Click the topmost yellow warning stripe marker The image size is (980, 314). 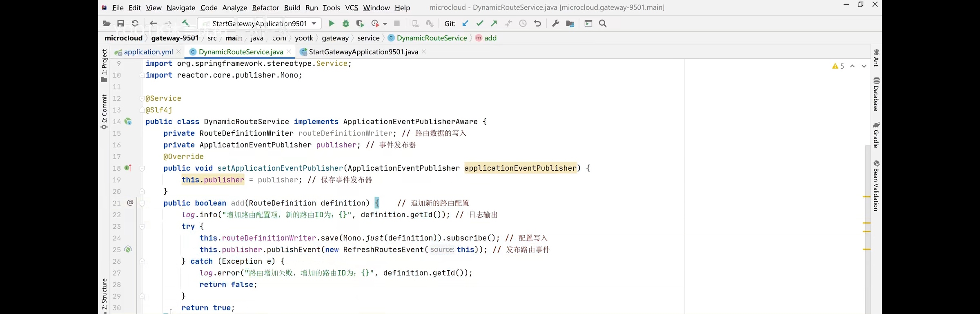pos(867,197)
